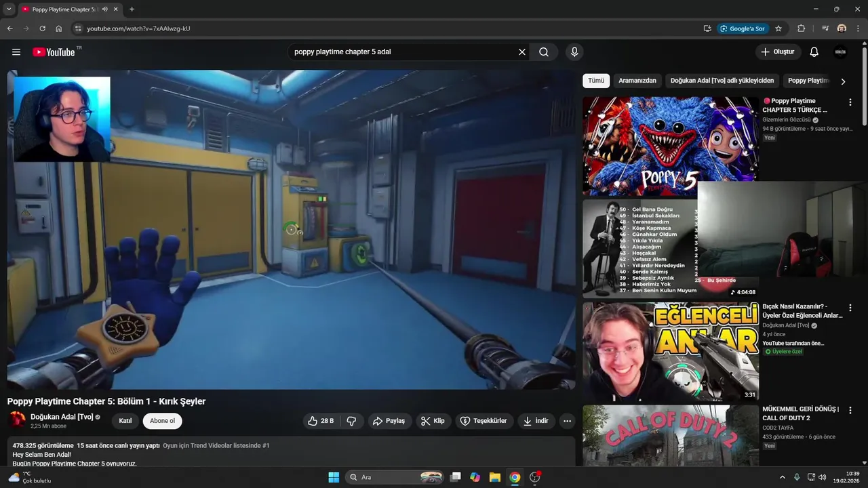868x488 pixels.
Task: Start voice search with the microphone icon
Action: coord(574,52)
